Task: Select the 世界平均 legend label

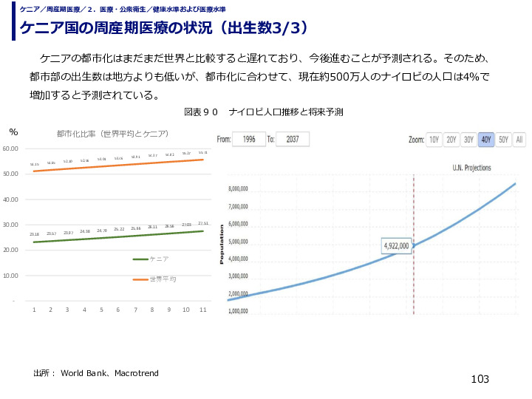Action: [x=163, y=279]
